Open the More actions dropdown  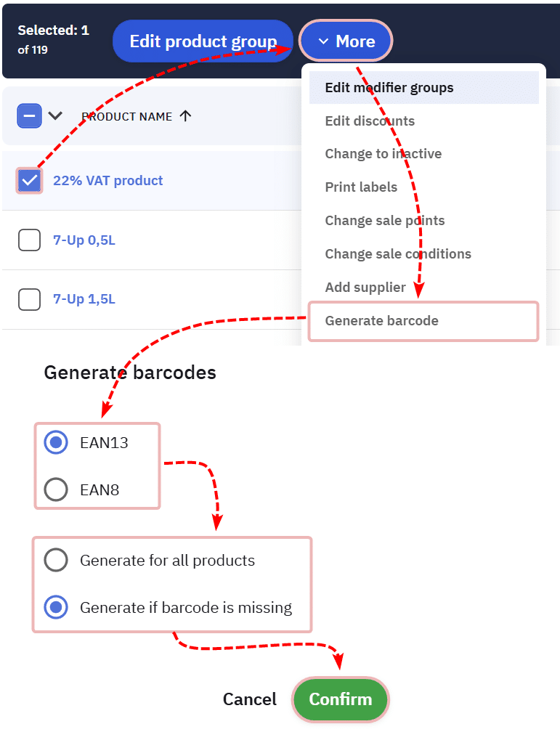pyautogui.click(x=346, y=41)
